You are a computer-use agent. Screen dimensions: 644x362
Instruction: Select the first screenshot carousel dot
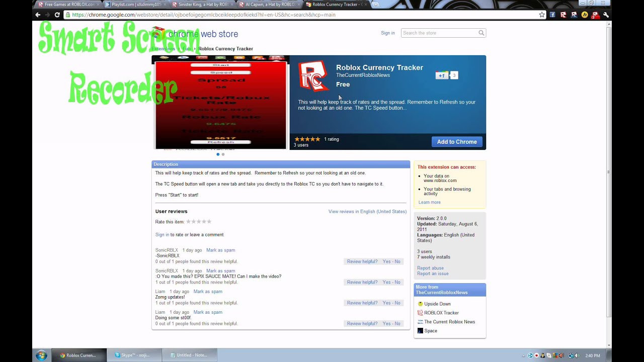pos(218,154)
